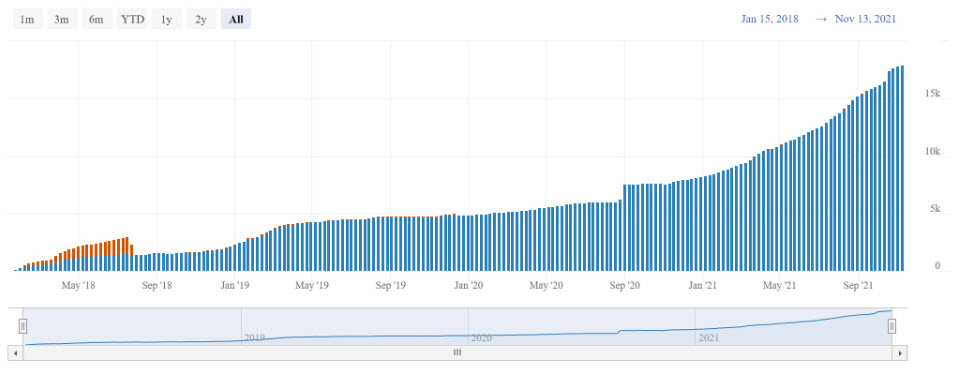
Task: Click the May '20 axis label
Action: click(546, 285)
